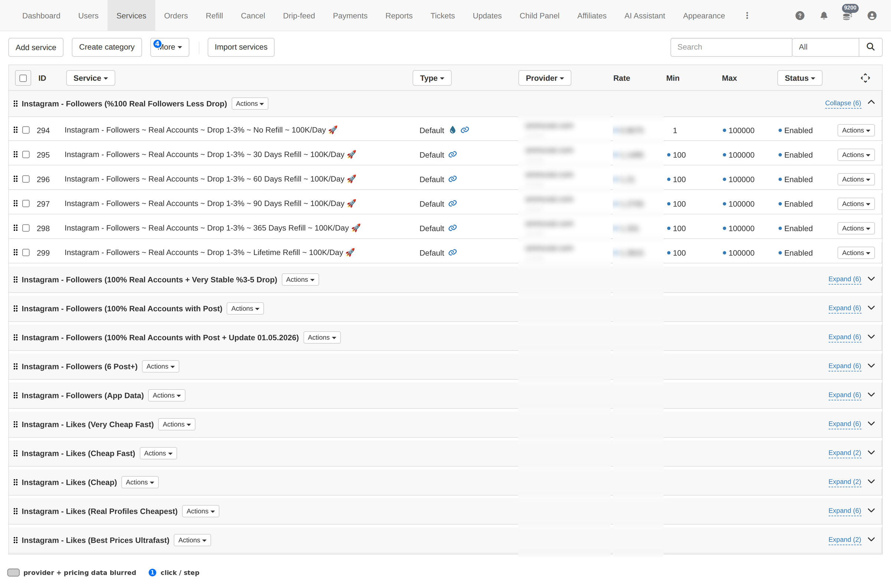Click the fullscreen expand arrows icon

(x=865, y=78)
